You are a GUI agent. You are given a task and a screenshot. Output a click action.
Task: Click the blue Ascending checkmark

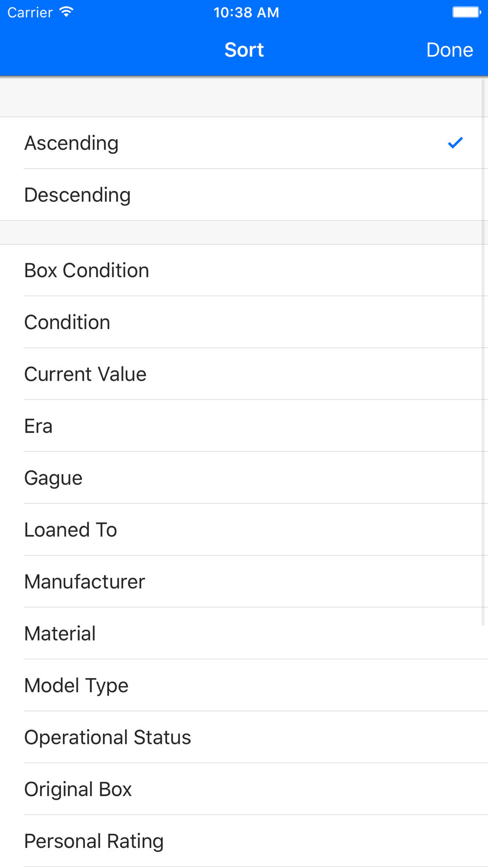point(455,143)
